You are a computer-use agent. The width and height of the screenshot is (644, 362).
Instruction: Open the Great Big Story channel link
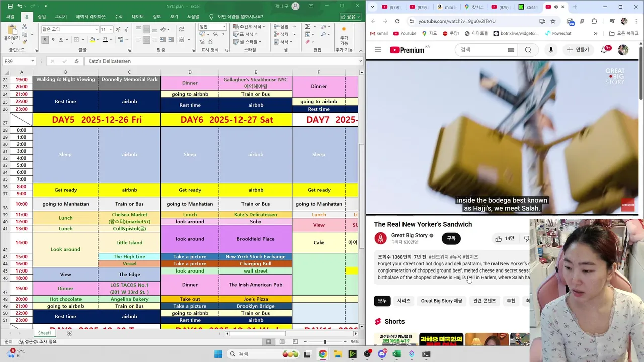click(409, 235)
